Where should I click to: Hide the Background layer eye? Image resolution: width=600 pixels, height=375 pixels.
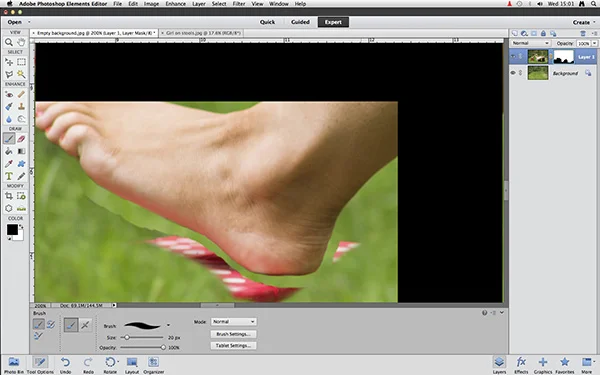513,73
